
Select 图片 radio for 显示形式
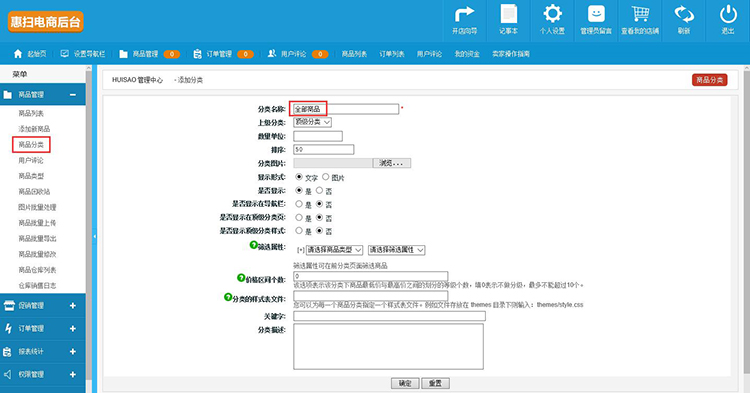pyautogui.click(x=326, y=177)
